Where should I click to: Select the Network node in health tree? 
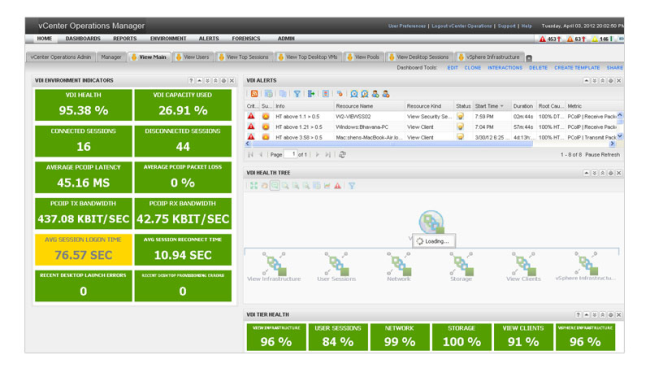pos(399,267)
